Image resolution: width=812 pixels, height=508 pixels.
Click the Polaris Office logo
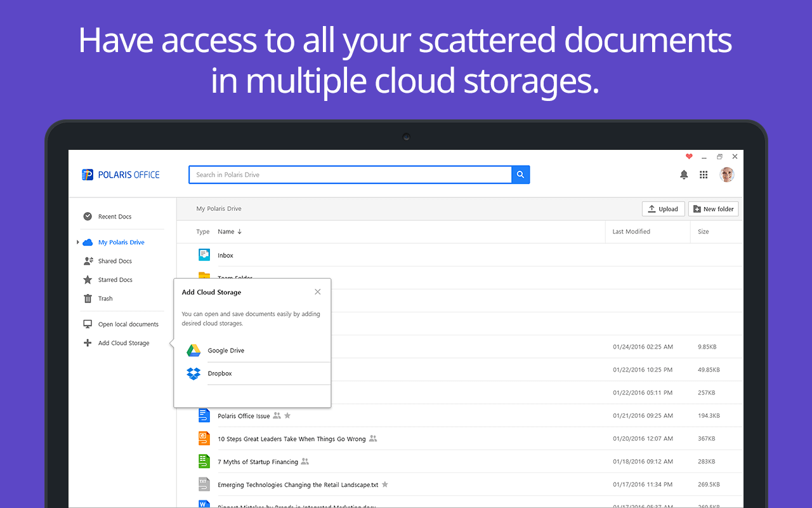pos(121,175)
